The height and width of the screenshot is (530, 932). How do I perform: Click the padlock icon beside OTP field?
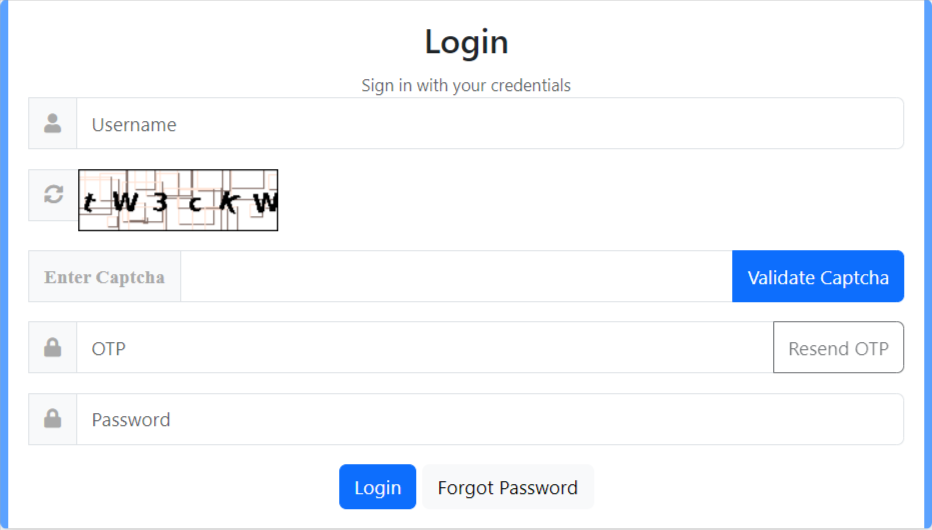pyautogui.click(x=52, y=348)
